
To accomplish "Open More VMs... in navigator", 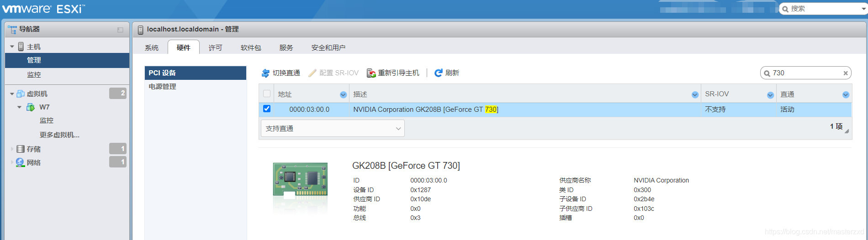I will coord(59,135).
